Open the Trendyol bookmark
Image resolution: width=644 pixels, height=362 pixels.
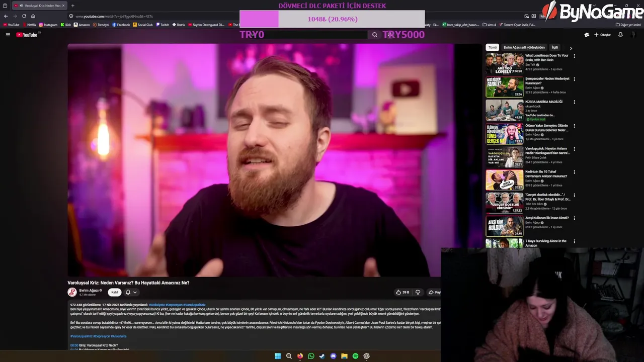[101, 25]
